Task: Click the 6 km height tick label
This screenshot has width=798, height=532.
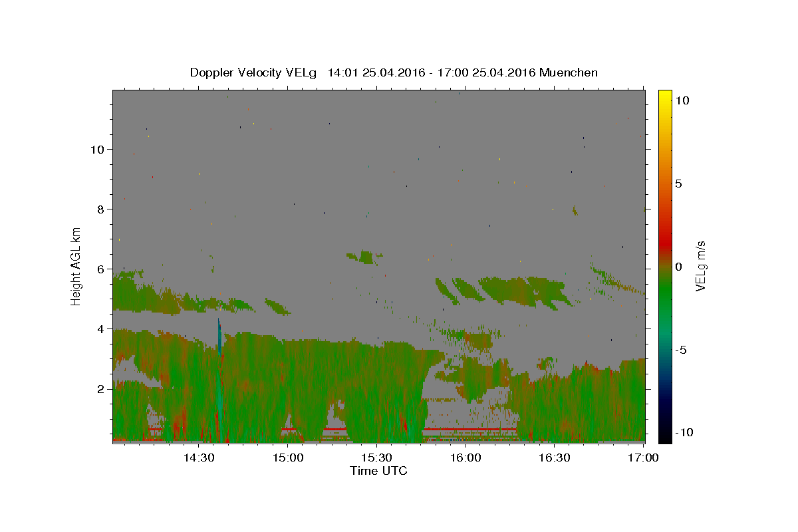Action: point(99,269)
